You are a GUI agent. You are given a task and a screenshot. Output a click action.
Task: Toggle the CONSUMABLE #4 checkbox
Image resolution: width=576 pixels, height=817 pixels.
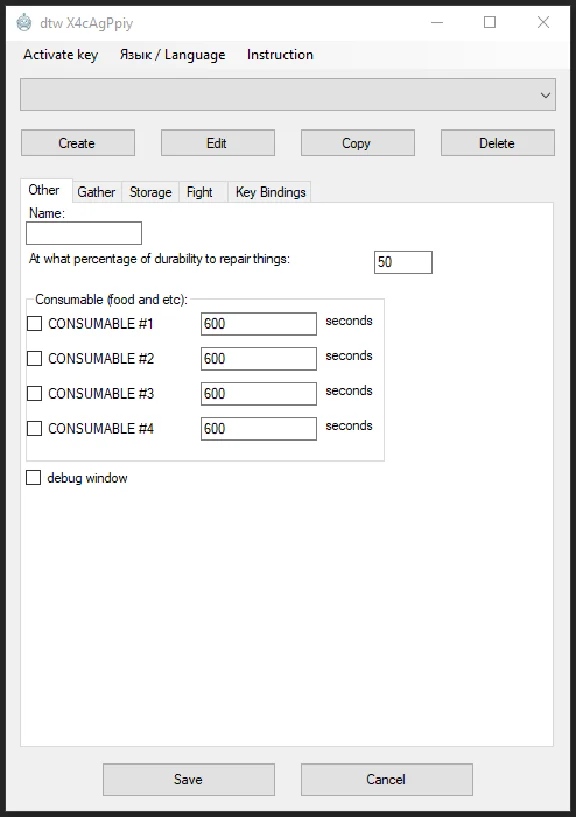point(34,428)
